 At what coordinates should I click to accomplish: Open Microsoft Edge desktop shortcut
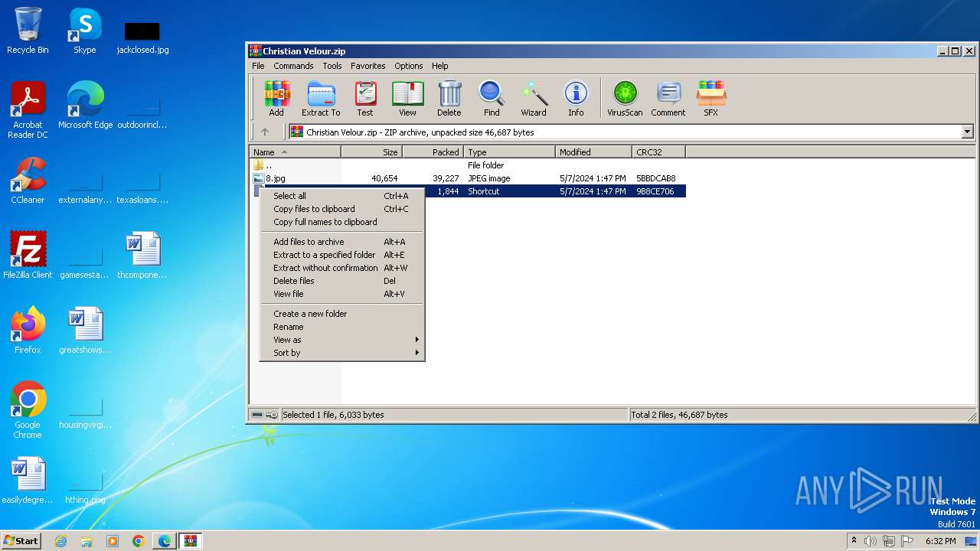(x=85, y=106)
